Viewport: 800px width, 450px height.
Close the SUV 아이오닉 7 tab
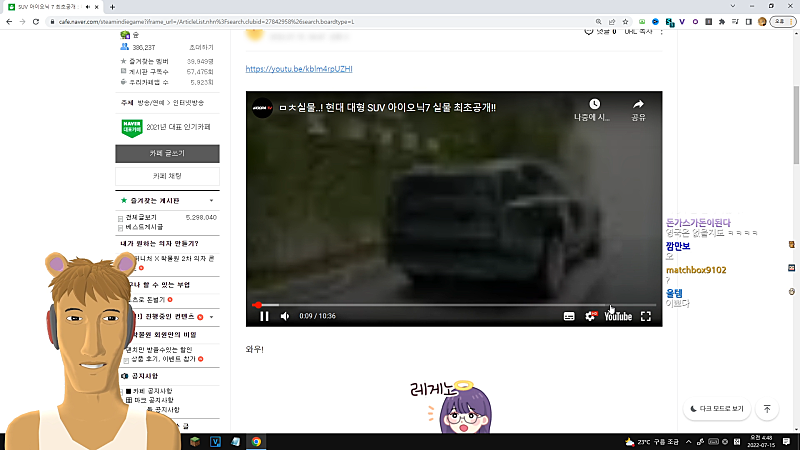[97, 7]
